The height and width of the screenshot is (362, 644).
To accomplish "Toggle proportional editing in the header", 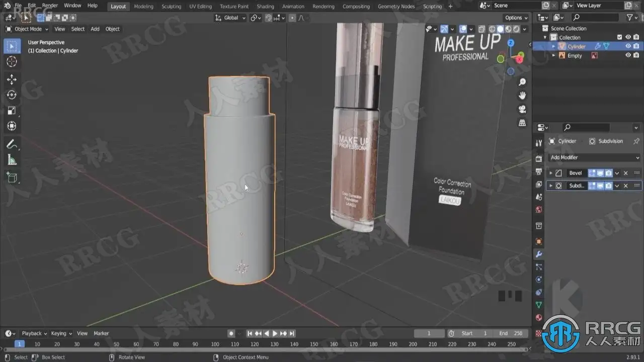I will [x=292, y=18].
